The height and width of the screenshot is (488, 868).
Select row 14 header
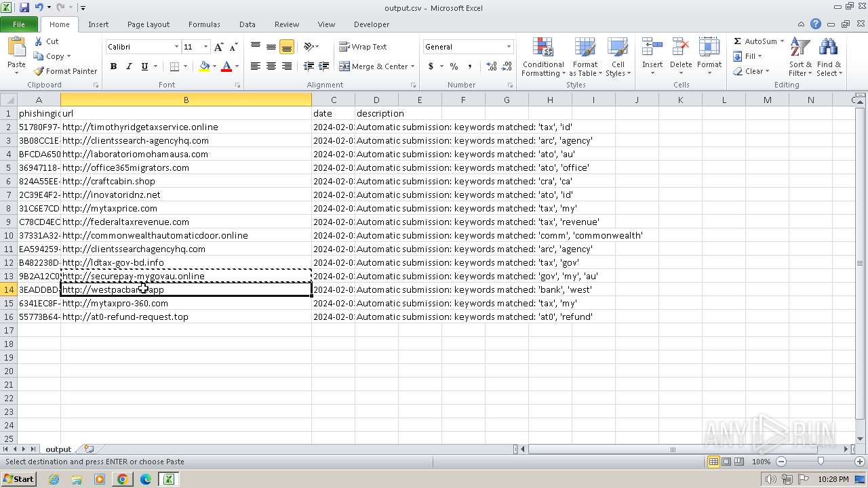tap(9, 289)
